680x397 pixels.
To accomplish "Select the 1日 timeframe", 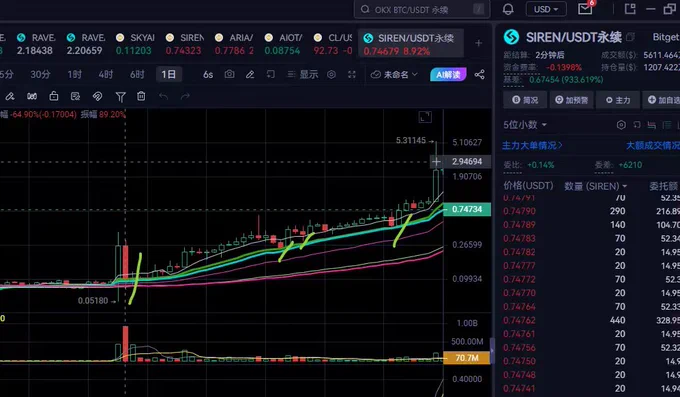I will coord(169,75).
